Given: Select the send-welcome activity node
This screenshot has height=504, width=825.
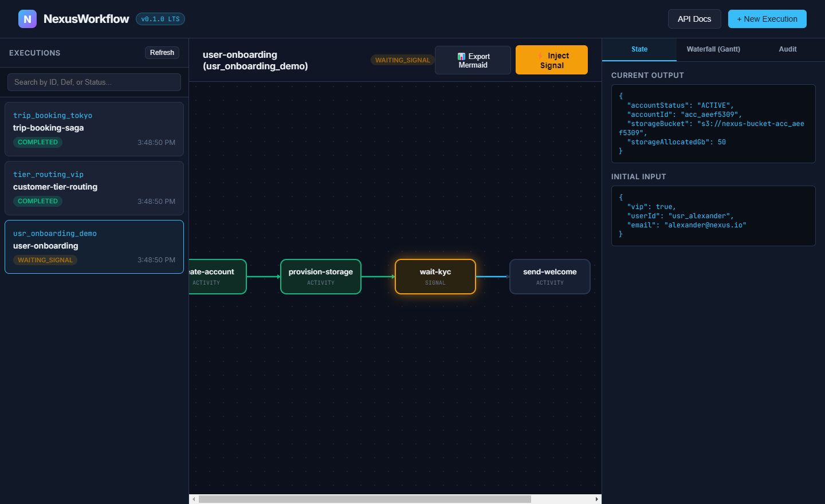Looking at the screenshot, I should pos(550,277).
